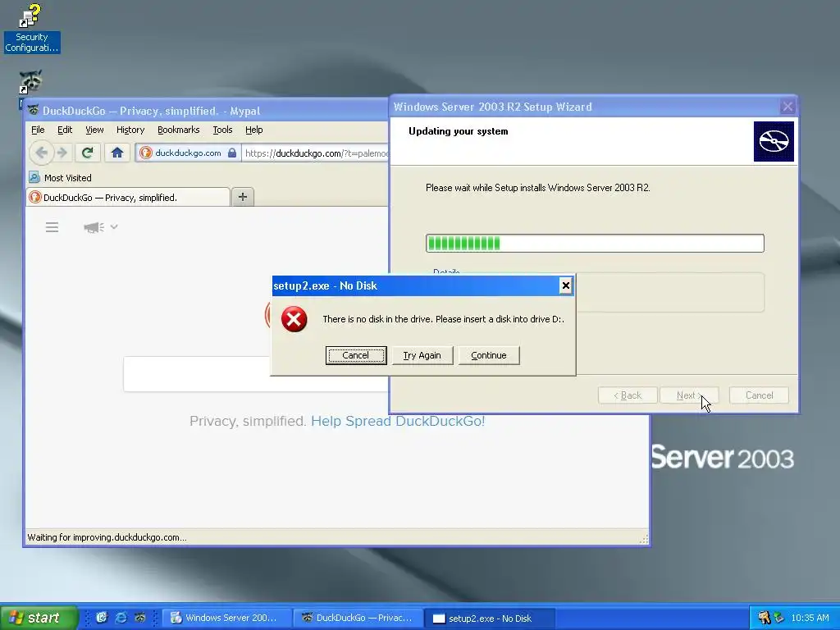Open the History menu in Mypal
The width and height of the screenshot is (840, 630).
[130, 130]
